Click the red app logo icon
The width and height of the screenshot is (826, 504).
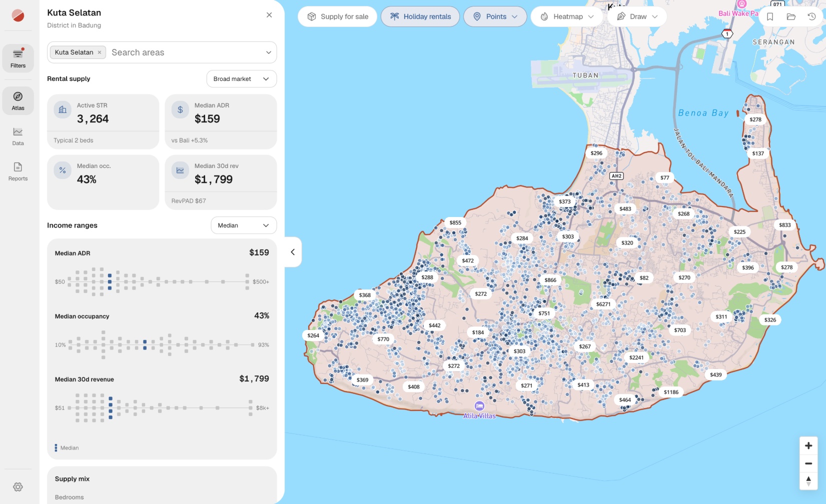(x=18, y=15)
